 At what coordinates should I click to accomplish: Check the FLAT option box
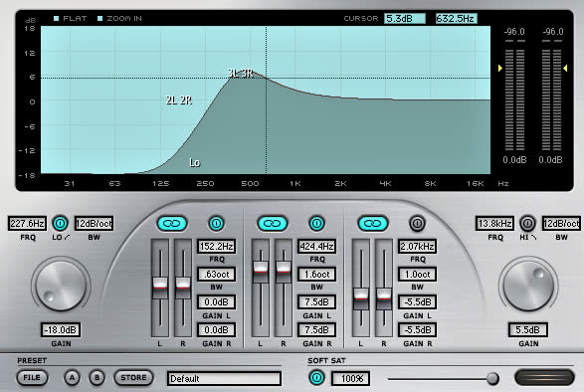(x=57, y=18)
